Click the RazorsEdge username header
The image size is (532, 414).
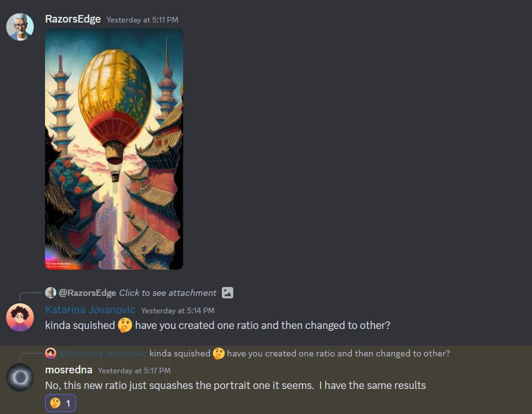click(73, 19)
